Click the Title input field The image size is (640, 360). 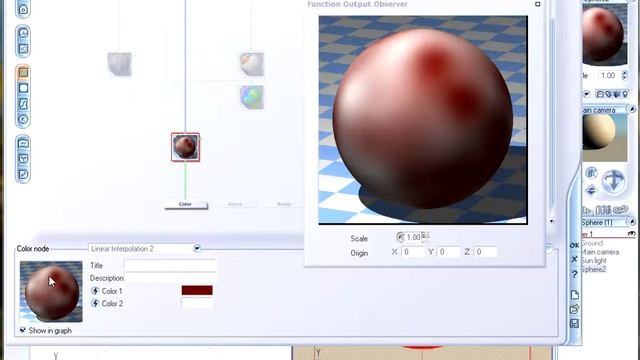pos(170,265)
